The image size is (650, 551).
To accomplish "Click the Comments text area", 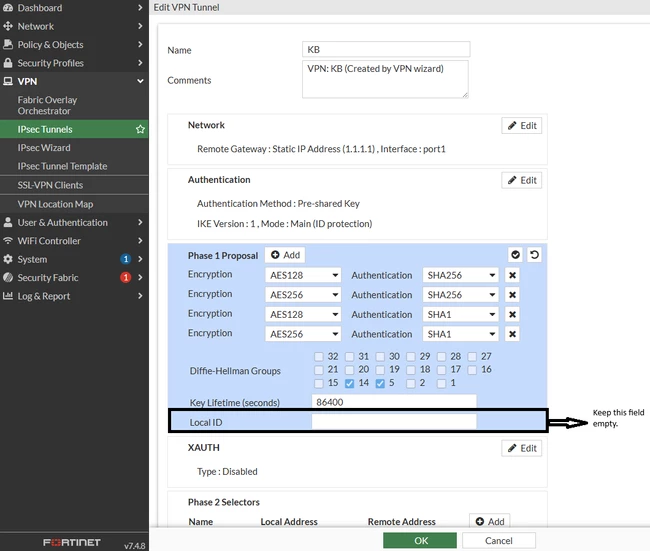I will [x=385, y=79].
